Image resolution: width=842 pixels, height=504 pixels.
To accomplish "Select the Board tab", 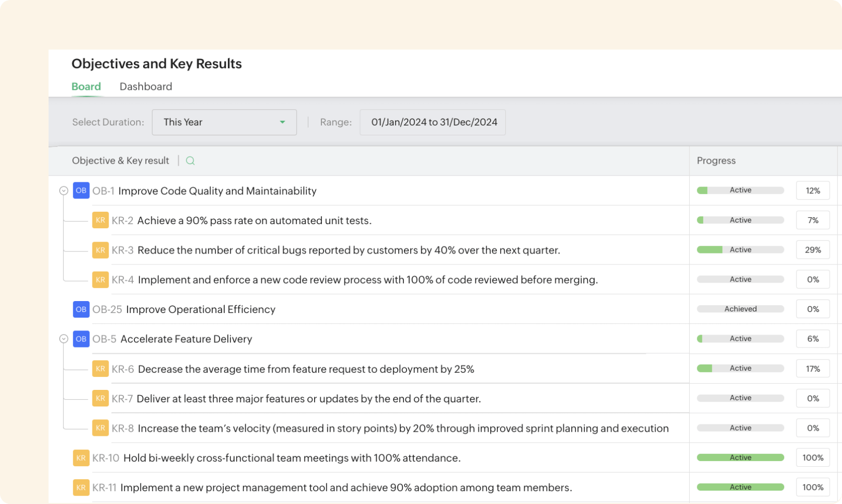I will click(86, 87).
